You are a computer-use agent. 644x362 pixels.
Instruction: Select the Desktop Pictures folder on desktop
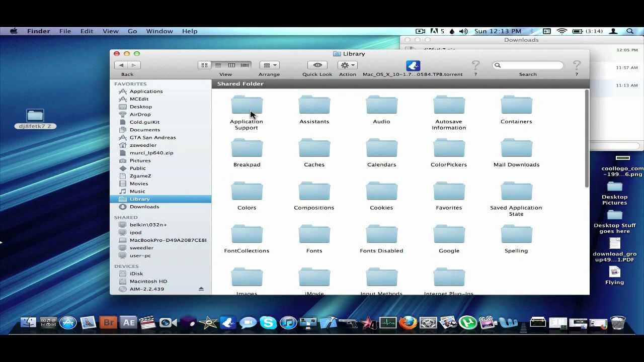pos(614,193)
